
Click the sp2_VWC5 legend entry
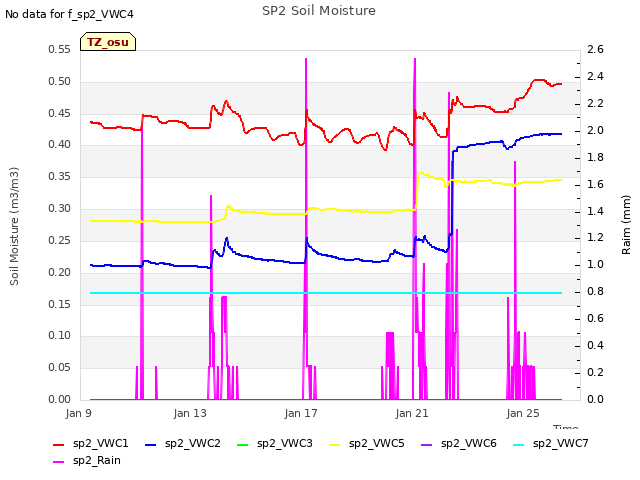367,443
